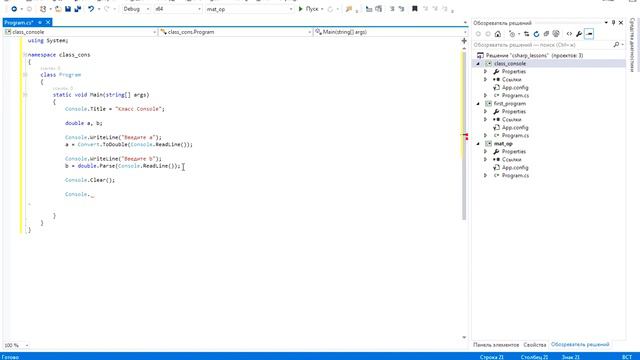This screenshot has width=640, height=360.
Task: Click the Pending Changes Filter clock icon
Action: (513, 34)
